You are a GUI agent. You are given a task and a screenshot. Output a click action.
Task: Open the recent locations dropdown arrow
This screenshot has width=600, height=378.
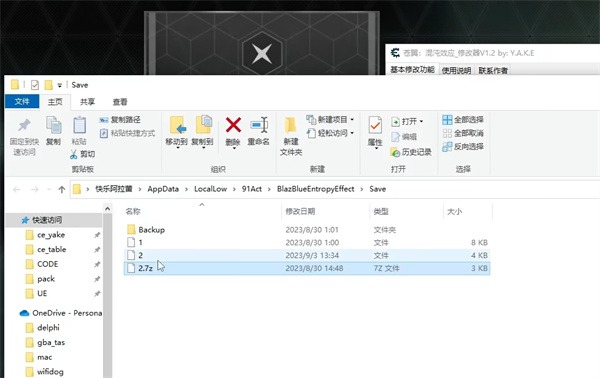[49, 189]
